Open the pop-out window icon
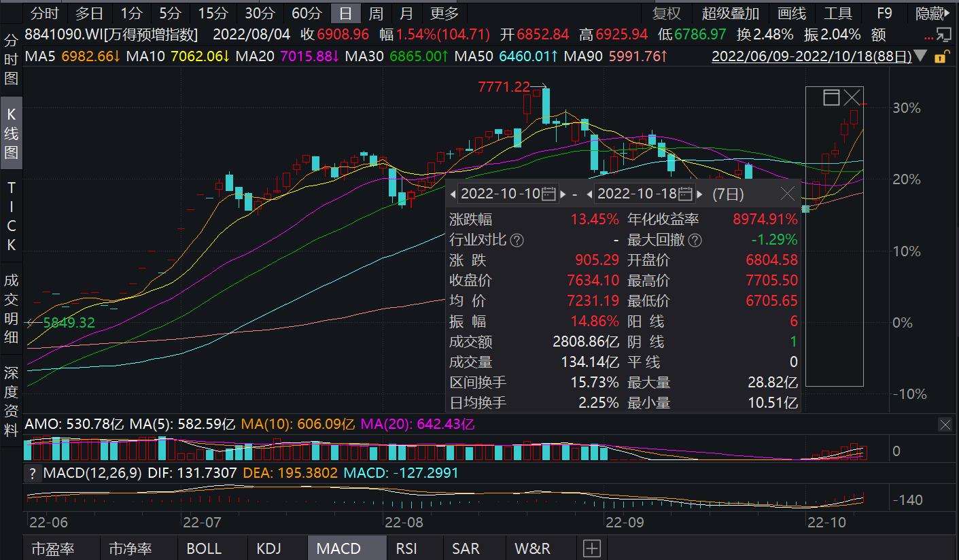 pos(943,35)
